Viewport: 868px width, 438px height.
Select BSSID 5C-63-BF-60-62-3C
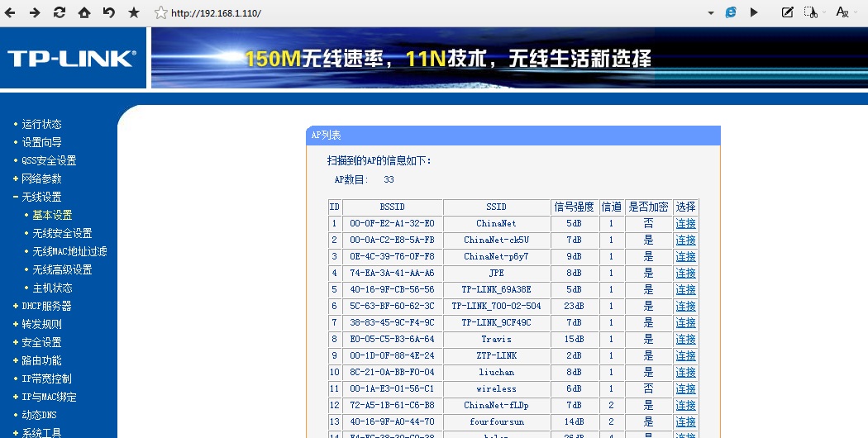pyautogui.click(x=393, y=307)
